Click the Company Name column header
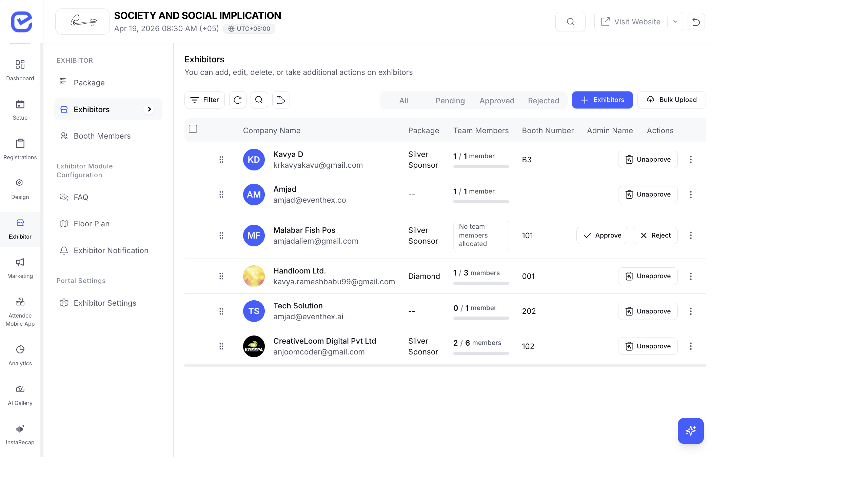Viewport: 868px width, 488px height. pos(272,130)
